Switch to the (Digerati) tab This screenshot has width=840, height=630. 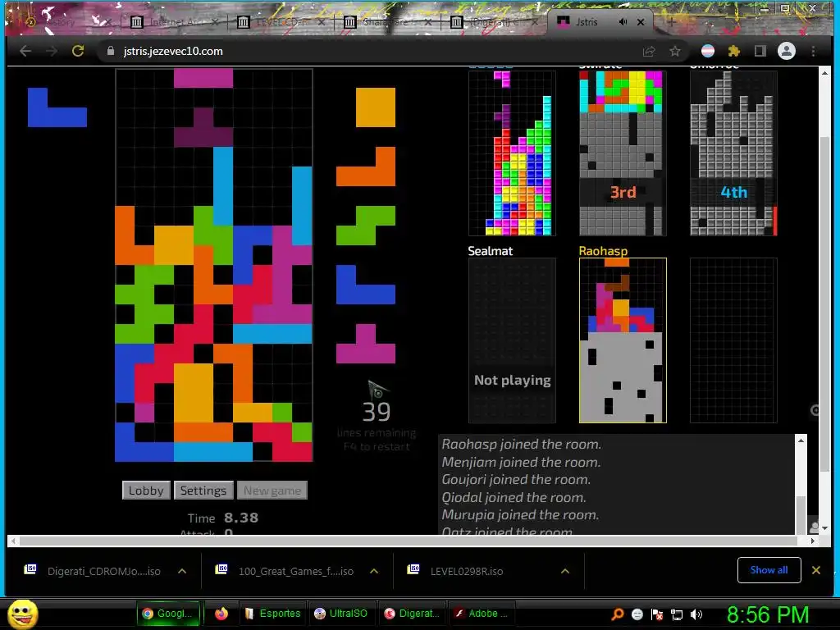[494, 22]
